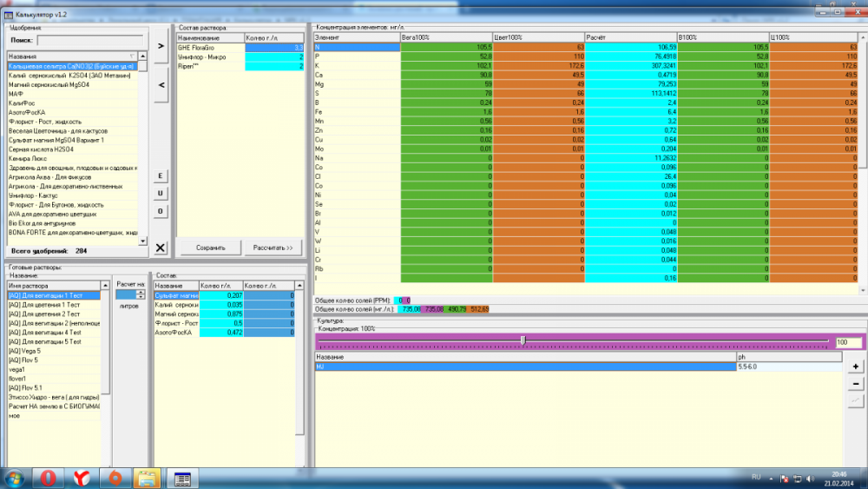Open Yandex browser from the taskbar
The width and height of the screenshot is (868, 489).
pyautogui.click(x=82, y=478)
